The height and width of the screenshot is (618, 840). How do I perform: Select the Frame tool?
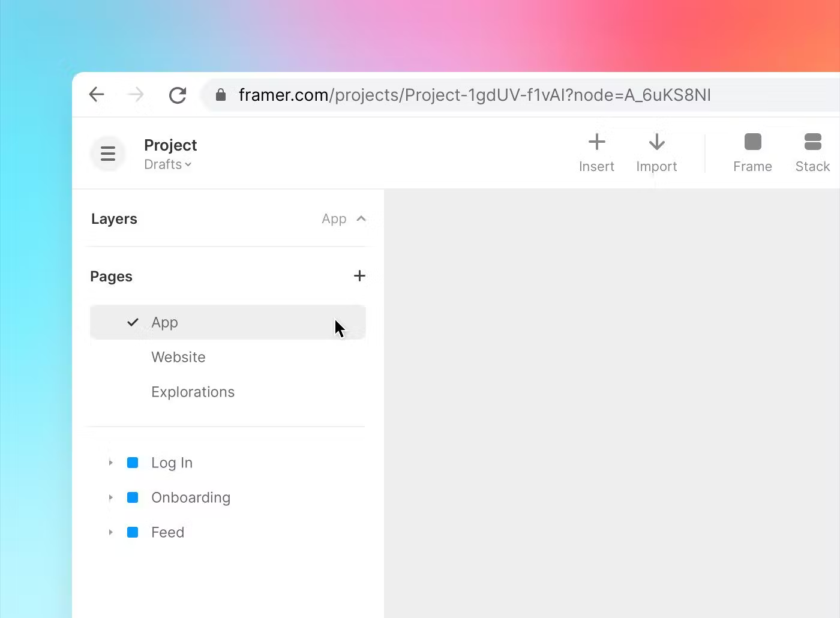[752, 142]
